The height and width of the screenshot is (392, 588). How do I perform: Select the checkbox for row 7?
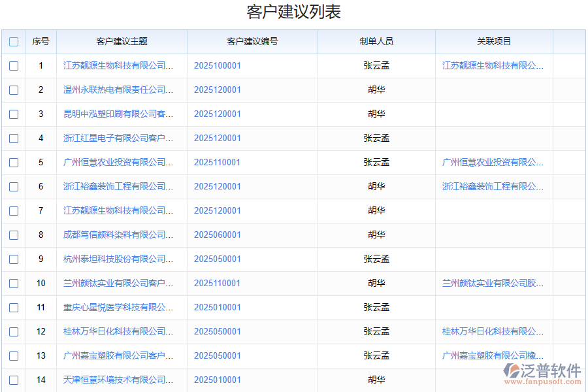pyautogui.click(x=13, y=210)
